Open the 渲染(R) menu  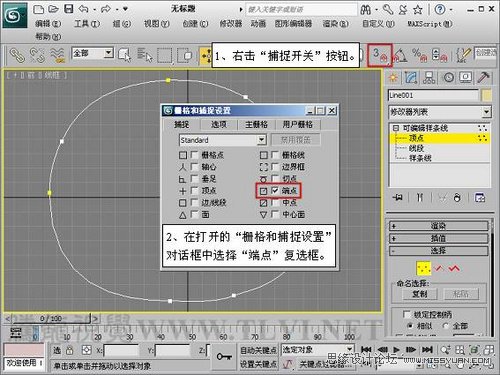click(x=335, y=24)
